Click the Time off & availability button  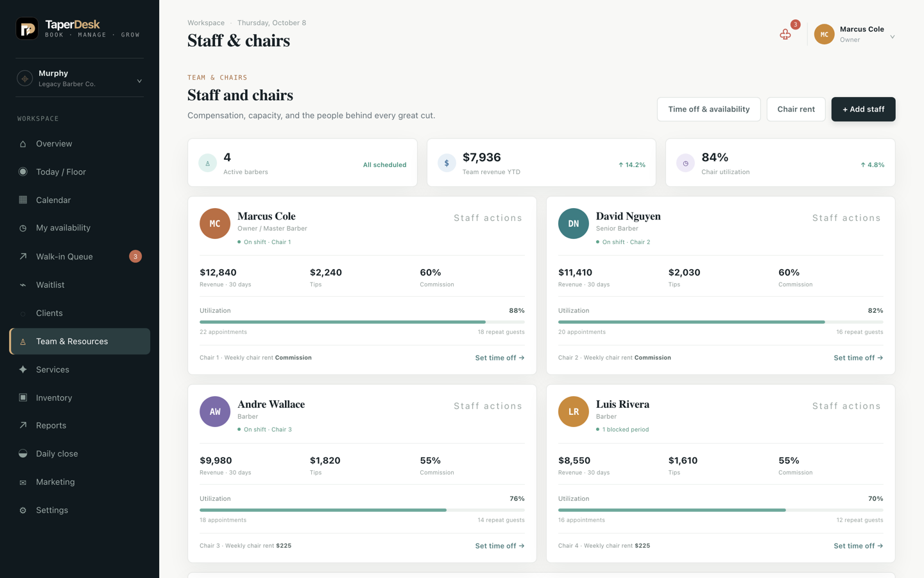point(708,109)
